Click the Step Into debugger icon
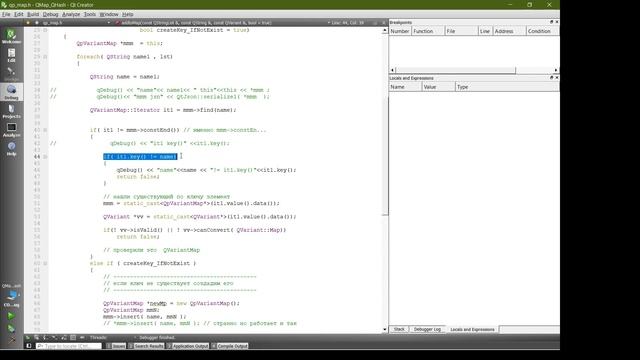640x360 pixels. tap(54, 338)
